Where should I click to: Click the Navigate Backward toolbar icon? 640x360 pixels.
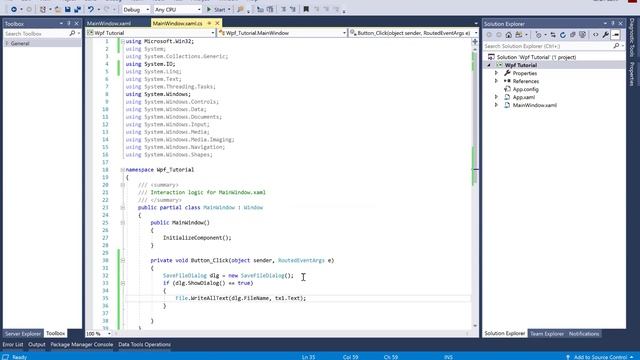[14, 9]
